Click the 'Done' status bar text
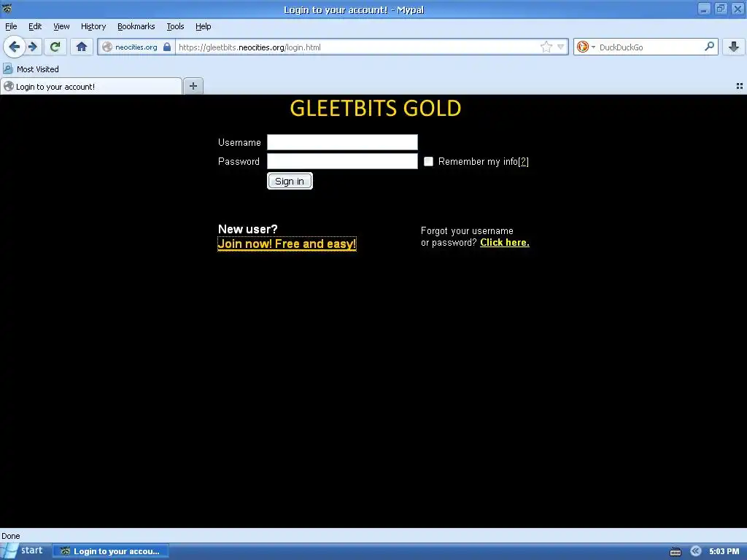The height and width of the screenshot is (560, 747). (x=11, y=536)
